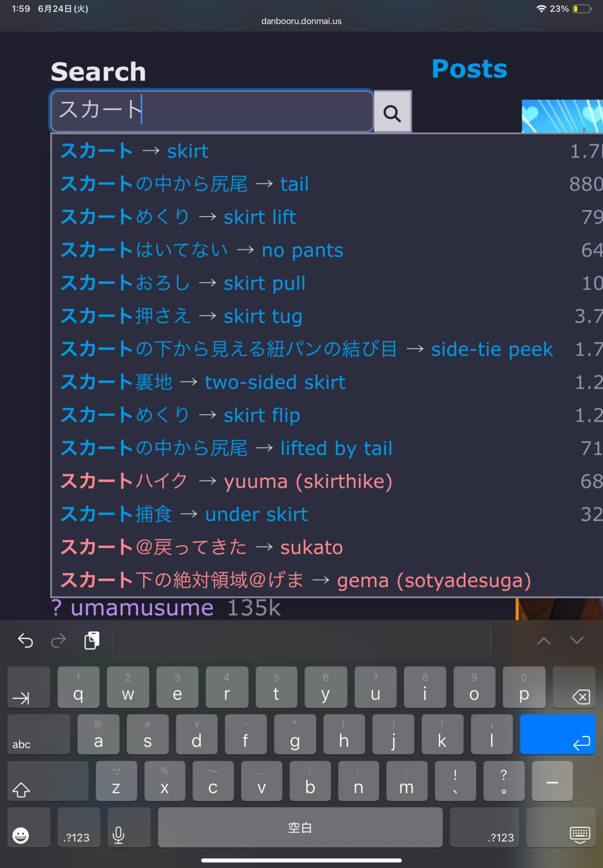Tap the tab arrow key
Image resolution: width=603 pixels, height=868 pixels.
tap(29, 687)
